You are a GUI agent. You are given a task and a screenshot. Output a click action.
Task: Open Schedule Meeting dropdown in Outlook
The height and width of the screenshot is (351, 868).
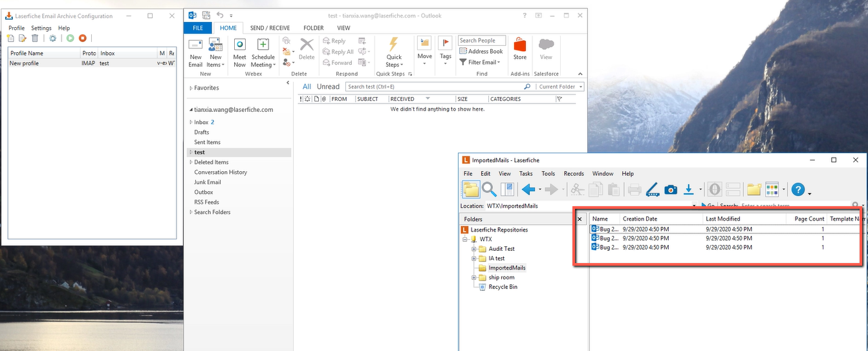pos(263,52)
